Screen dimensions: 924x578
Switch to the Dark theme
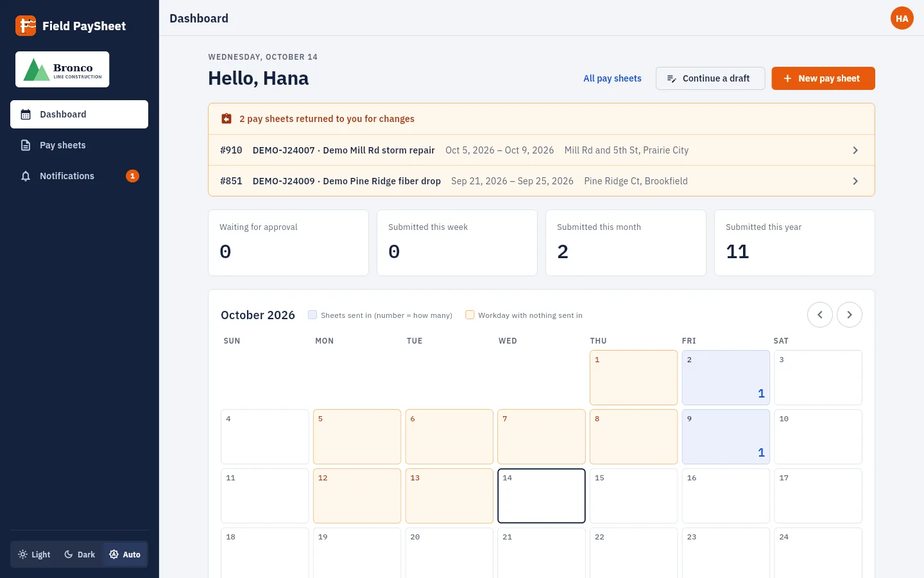tap(80, 554)
